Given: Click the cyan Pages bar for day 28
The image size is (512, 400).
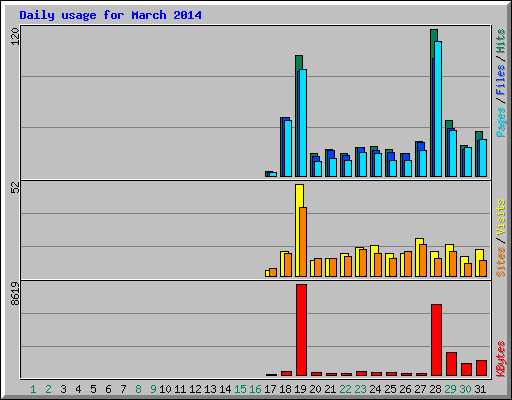Looking at the screenshot, I should click(438, 109).
